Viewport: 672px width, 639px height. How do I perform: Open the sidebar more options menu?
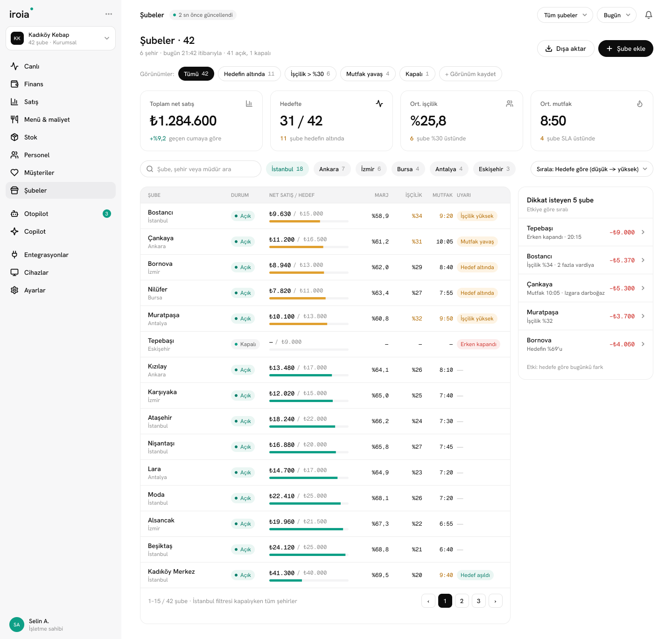(x=109, y=14)
